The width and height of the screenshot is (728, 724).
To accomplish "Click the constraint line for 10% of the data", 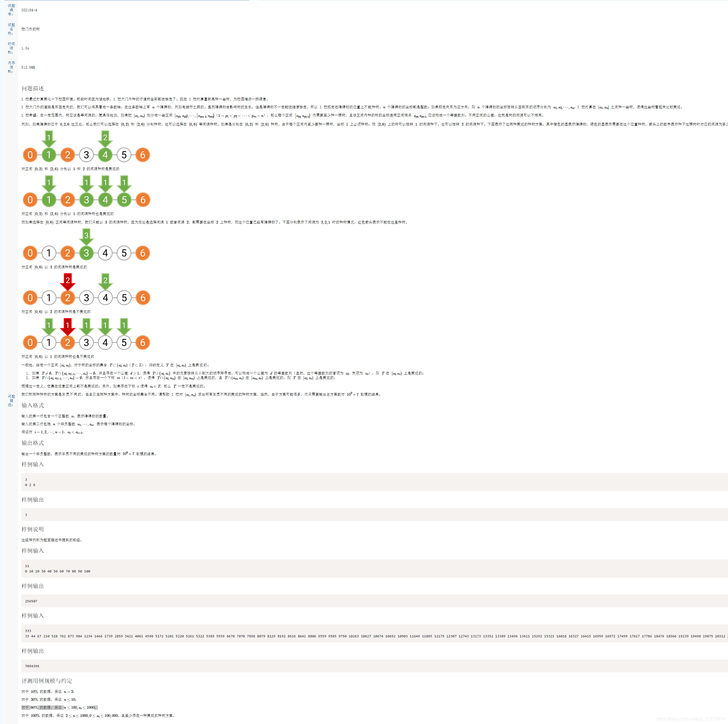I will (48, 692).
